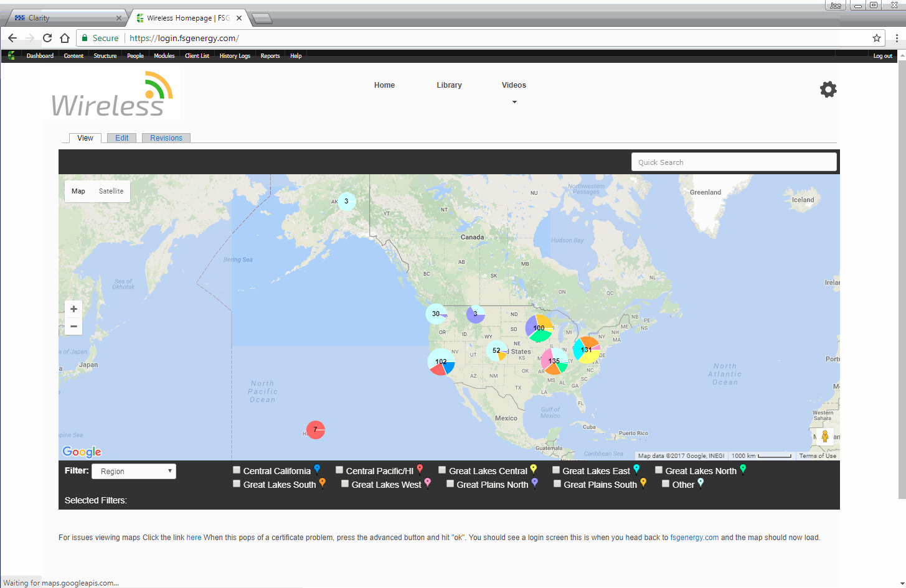This screenshot has height=588, width=906.
Task: Open the cluster marker labeled 131
Action: (x=586, y=350)
